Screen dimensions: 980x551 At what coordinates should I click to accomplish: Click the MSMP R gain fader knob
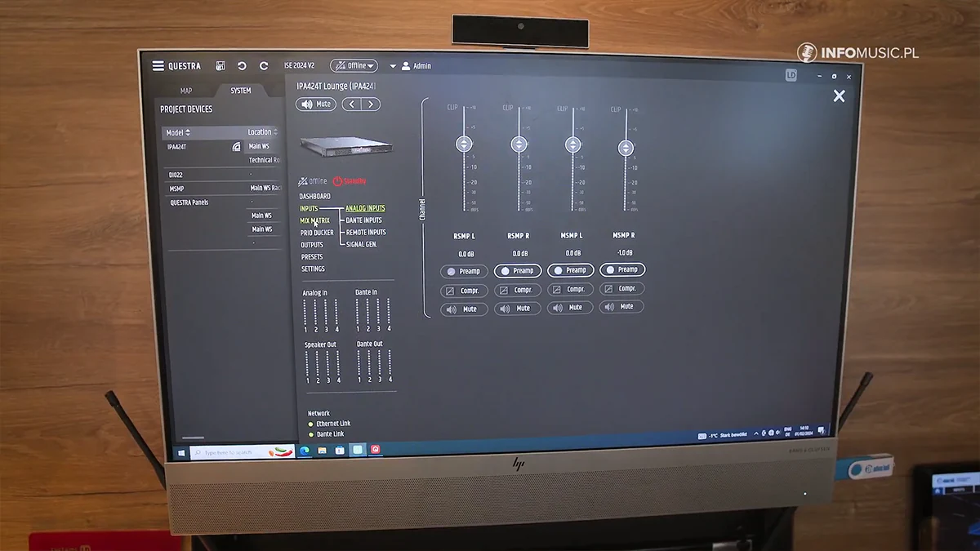pyautogui.click(x=626, y=148)
